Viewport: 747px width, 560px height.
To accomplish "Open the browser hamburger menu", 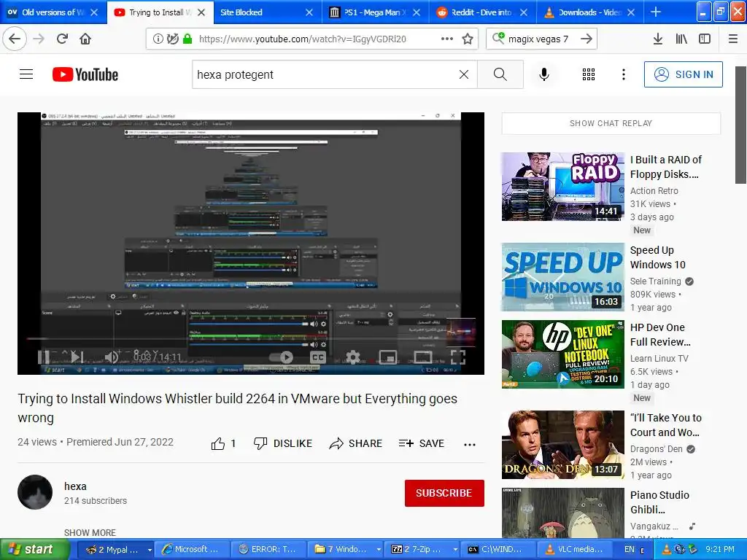I will pyautogui.click(x=732, y=39).
